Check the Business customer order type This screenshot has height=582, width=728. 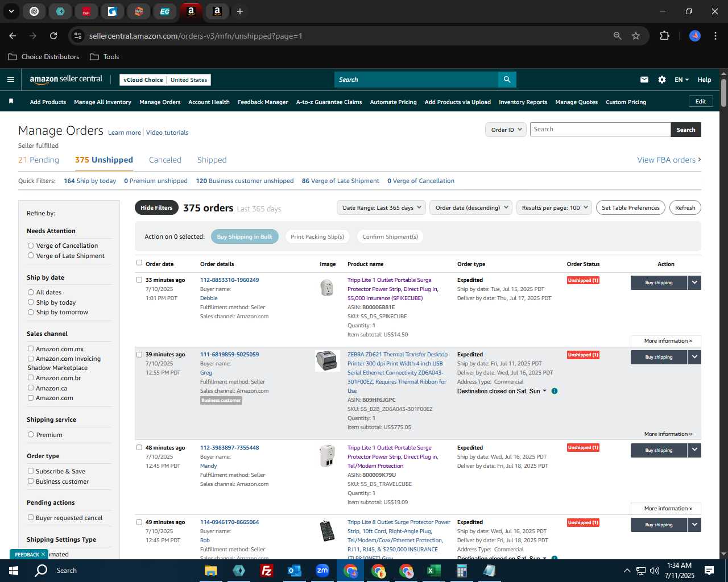31,481
